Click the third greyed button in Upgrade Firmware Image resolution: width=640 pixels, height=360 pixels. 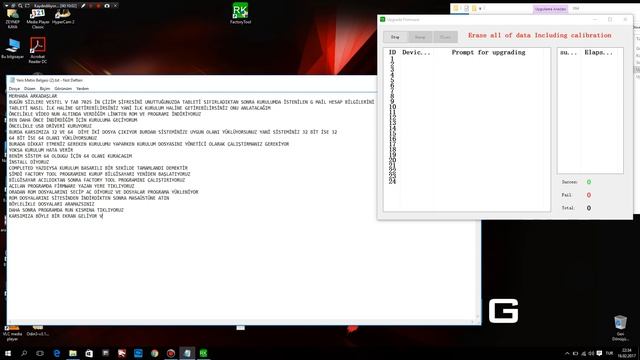pyautogui.click(x=445, y=37)
